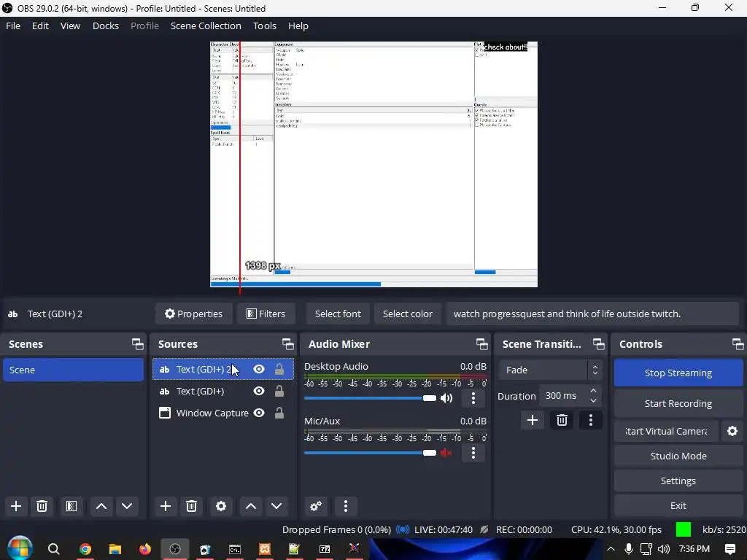Open scene filters icon in Scenes panel
The width and height of the screenshot is (747, 560).
71,506
